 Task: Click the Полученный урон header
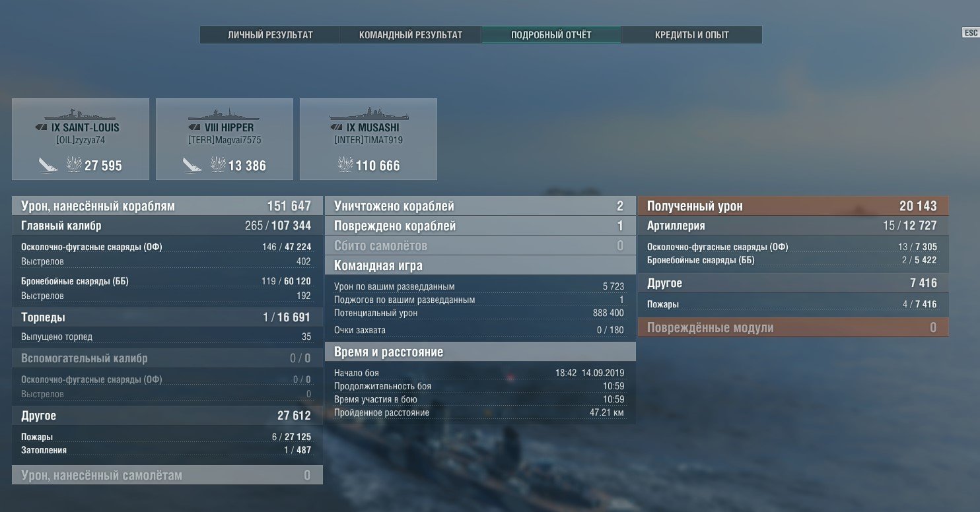click(793, 206)
